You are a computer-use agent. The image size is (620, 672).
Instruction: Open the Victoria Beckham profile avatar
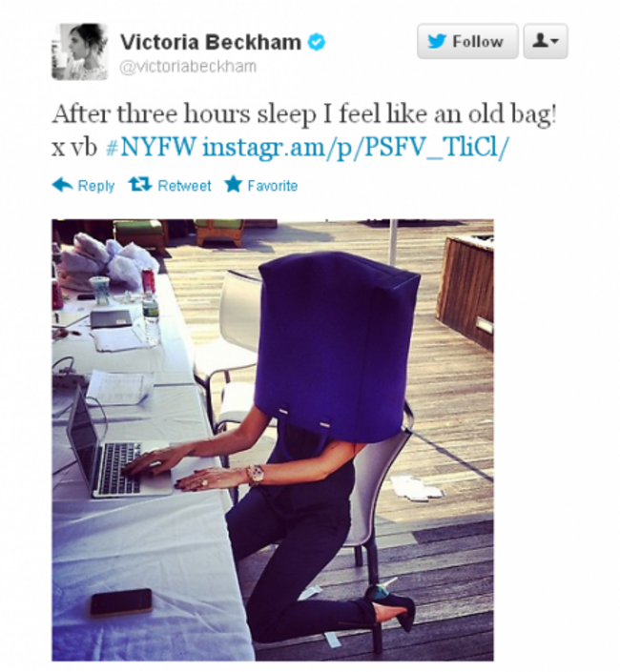pyautogui.click(x=80, y=51)
